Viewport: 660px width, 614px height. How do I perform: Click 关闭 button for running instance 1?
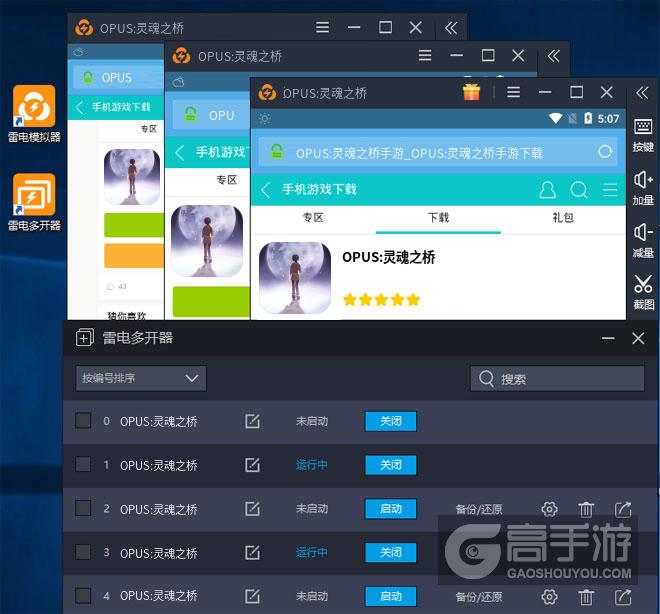pyautogui.click(x=391, y=465)
